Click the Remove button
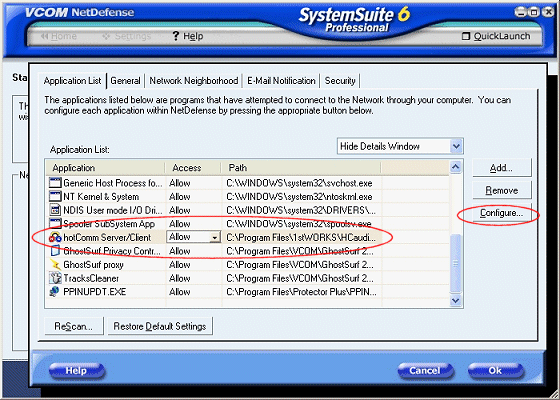The image size is (560, 400). tap(502, 190)
